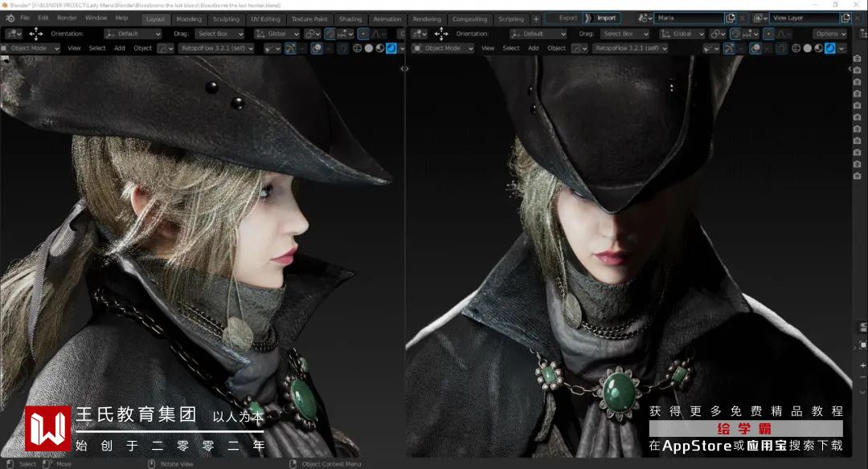Open Select menu in right viewport header
The height and width of the screenshot is (469, 868).
point(511,48)
